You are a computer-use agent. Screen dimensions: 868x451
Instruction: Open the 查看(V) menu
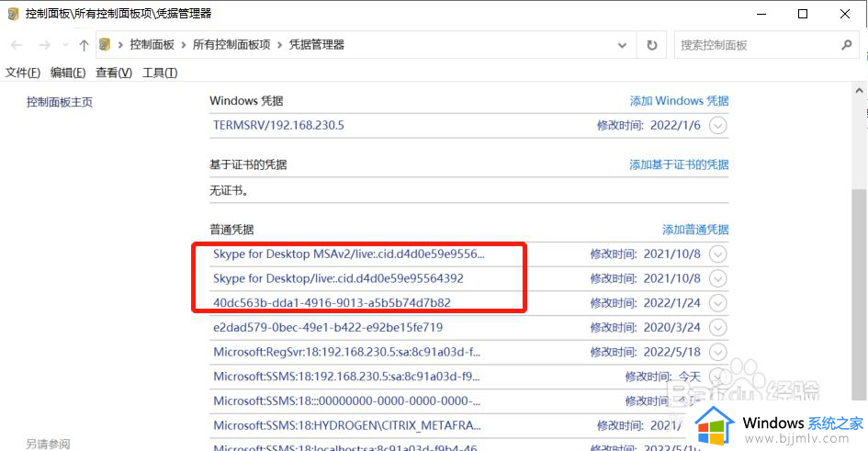[x=114, y=73]
